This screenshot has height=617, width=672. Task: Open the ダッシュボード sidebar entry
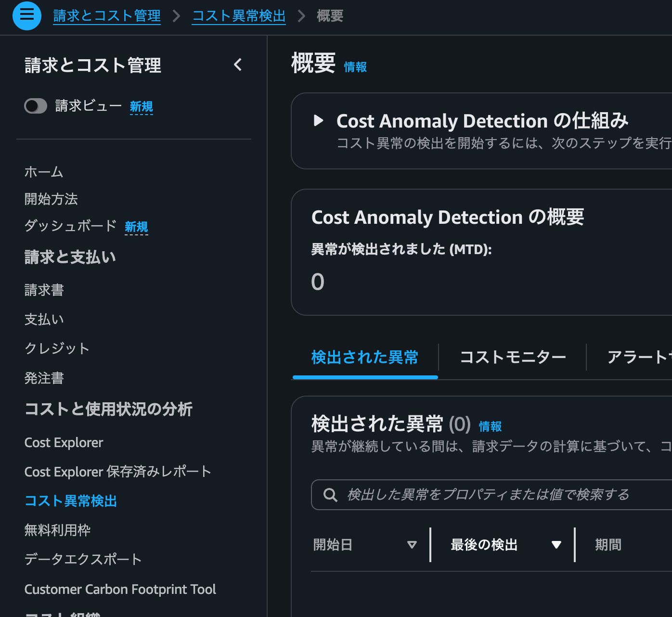click(70, 226)
